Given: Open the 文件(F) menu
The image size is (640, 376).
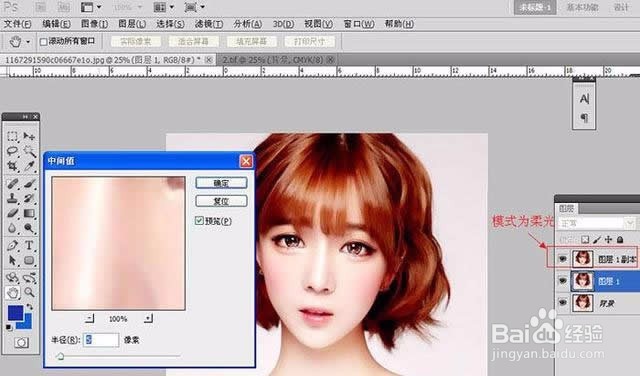Looking at the screenshot, I should 18,24.
